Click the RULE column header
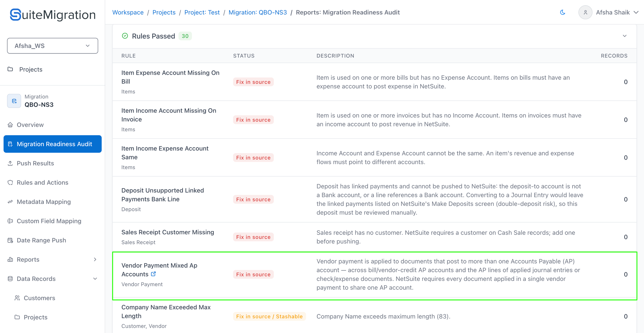This screenshot has height=333, width=644. (x=128, y=56)
